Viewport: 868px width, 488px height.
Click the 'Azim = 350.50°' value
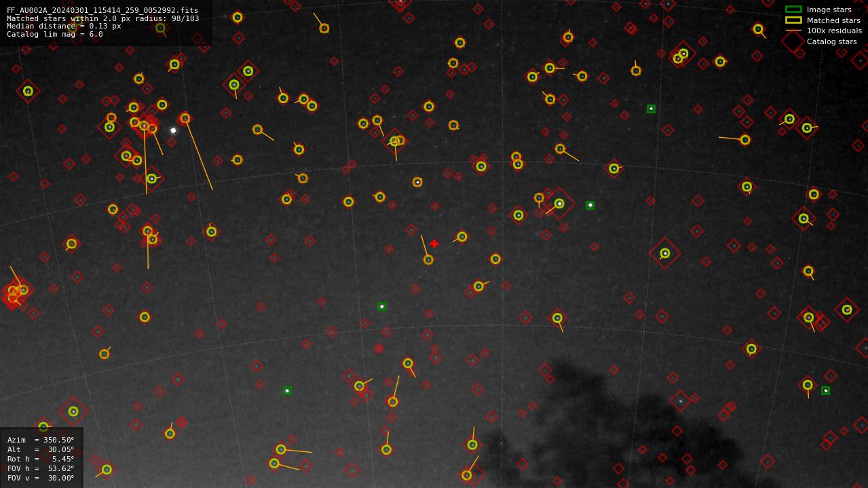point(41,440)
